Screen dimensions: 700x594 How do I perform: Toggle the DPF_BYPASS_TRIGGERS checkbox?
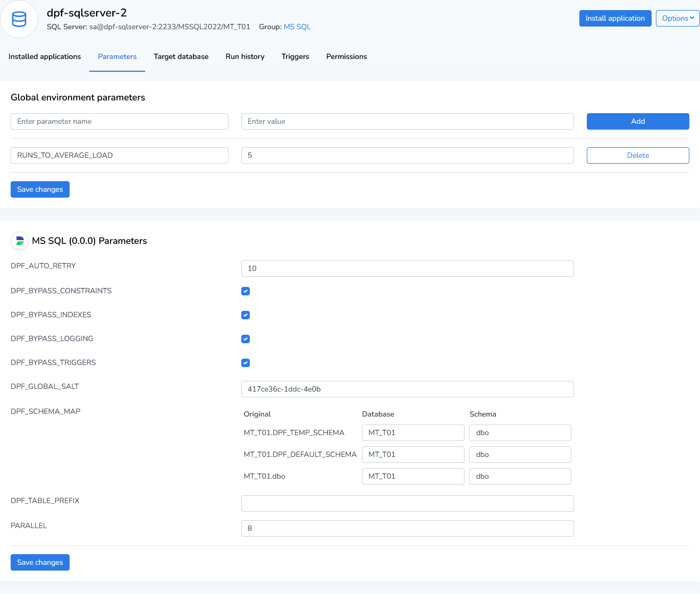pos(246,363)
